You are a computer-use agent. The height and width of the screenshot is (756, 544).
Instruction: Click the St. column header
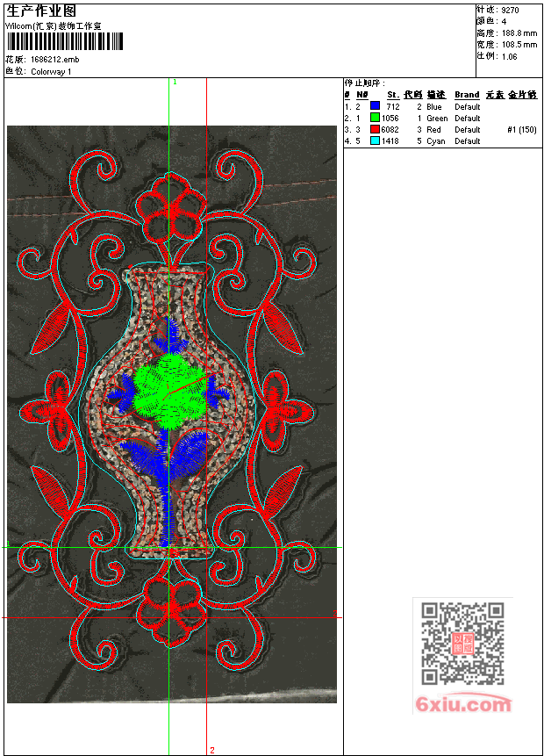click(x=392, y=95)
